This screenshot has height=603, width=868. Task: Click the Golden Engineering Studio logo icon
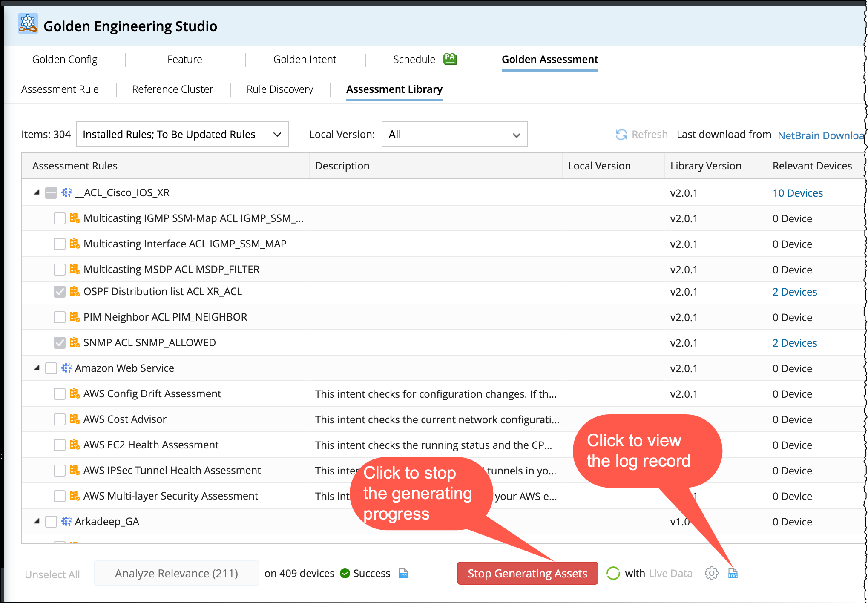[x=28, y=24]
